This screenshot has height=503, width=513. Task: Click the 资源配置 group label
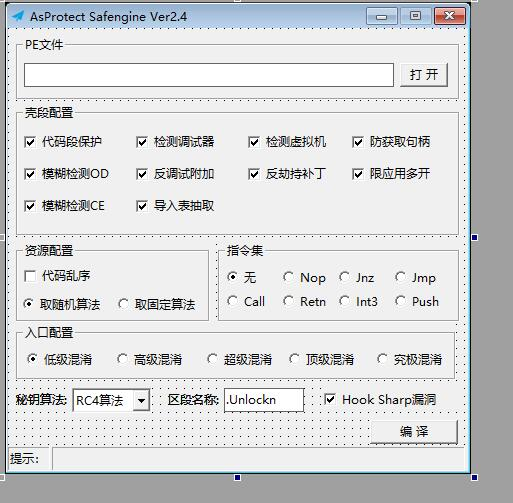[x=49, y=251]
